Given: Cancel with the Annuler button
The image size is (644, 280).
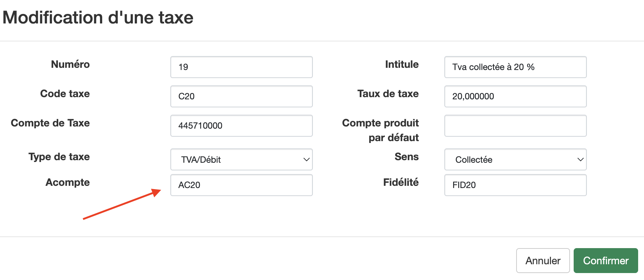Looking at the screenshot, I should (543, 261).
